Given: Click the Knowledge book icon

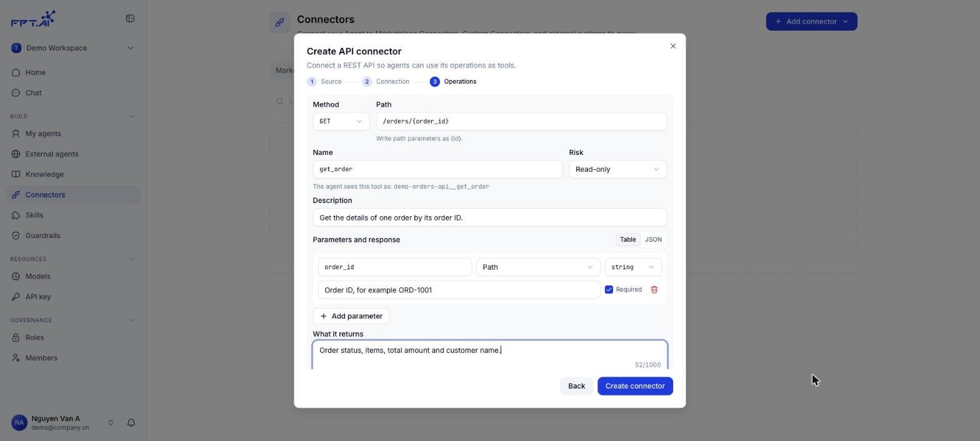Looking at the screenshot, I should pos(16,174).
